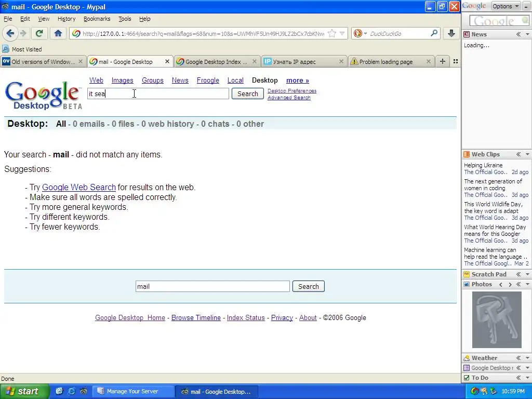Click the top Search button

pyautogui.click(x=248, y=94)
